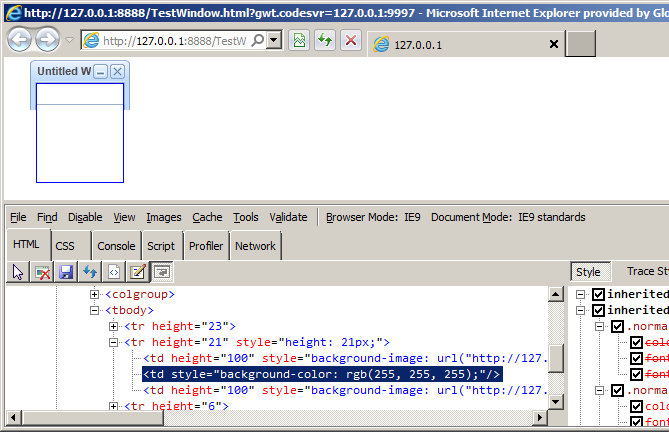Image resolution: width=669 pixels, height=433 pixels.
Task: Click the address bar refresh icon
Action: [325, 40]
